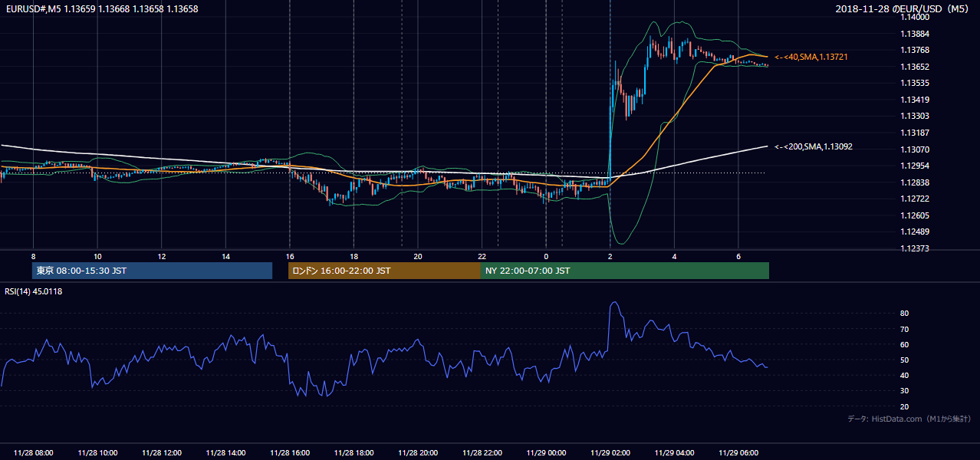Click price axis value 1.13768
Screen dimensions: 980x460
point(915,51)
